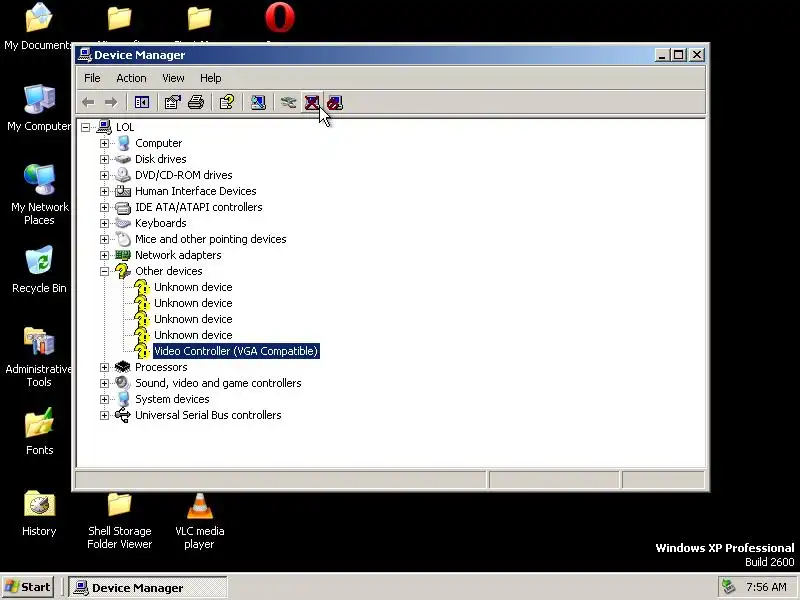Image resolution: width=800 pixels, height=600 pixels.
Task: Click the Start button
Action: 29,587
